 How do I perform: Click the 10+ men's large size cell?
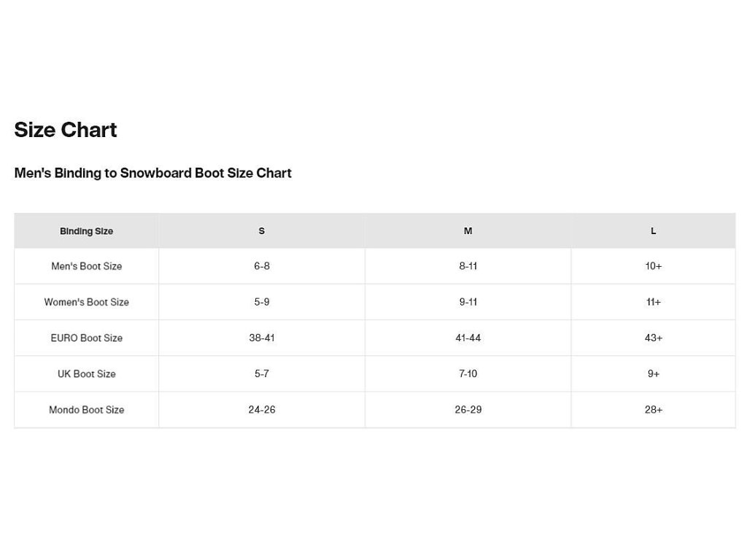653,266
